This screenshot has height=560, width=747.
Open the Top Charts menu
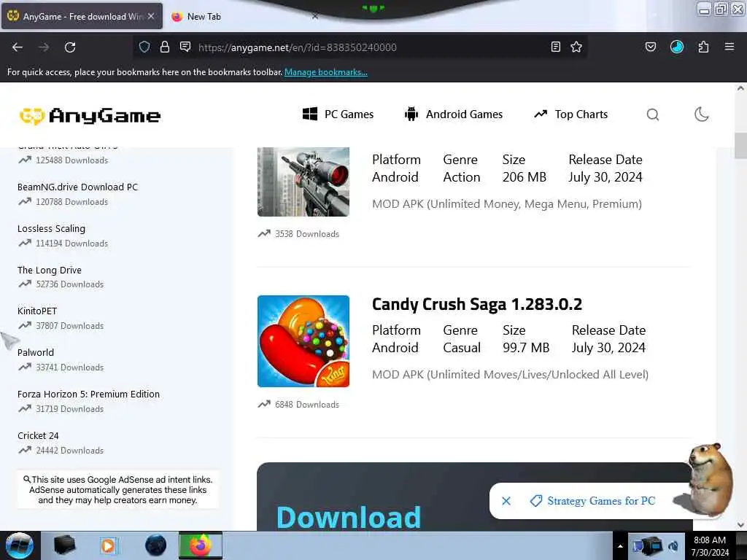(x=570, y=114)
